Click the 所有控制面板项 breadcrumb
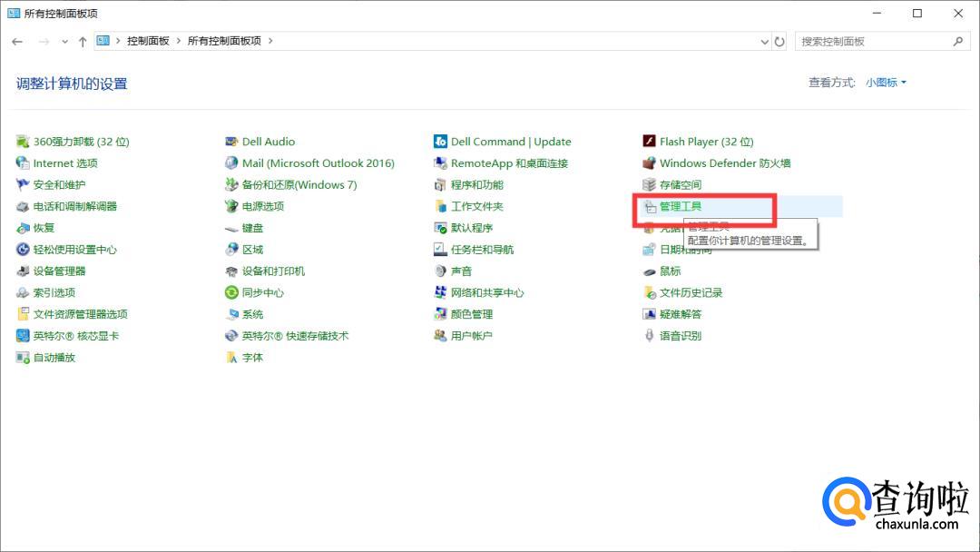 (224, 41)
